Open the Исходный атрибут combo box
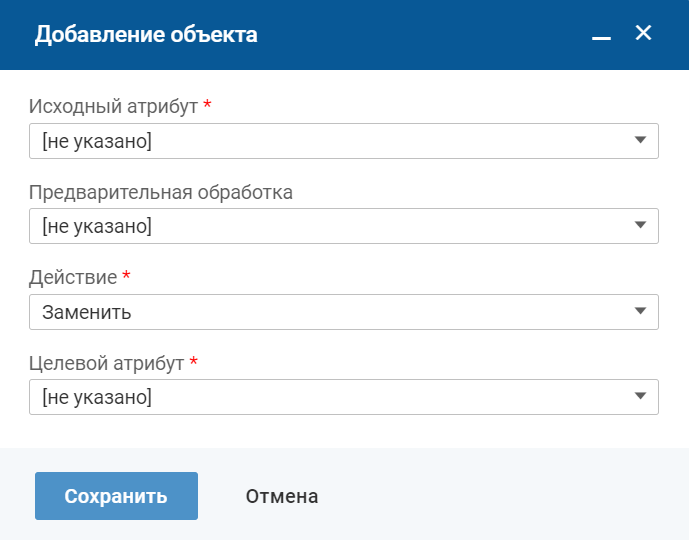Screen dimensions: 689x540 click(330, 141)
